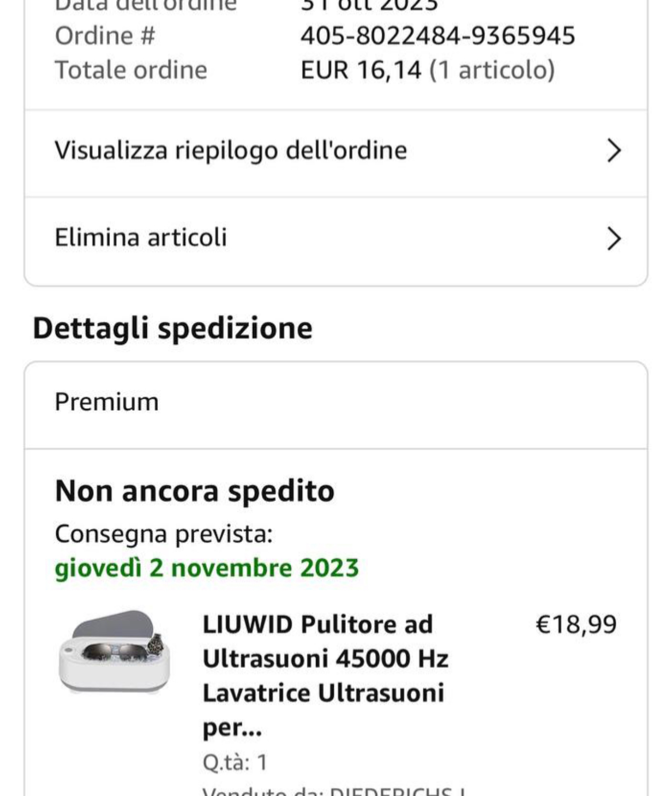Click the Q.tà: 1 quantity text
This screenshot has width=672, height=796.
234,762
